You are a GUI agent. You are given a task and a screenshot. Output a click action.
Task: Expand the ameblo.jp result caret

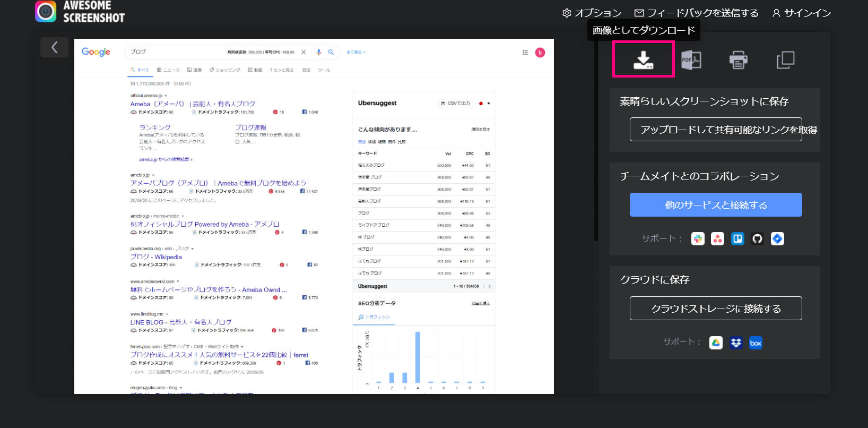pos(153,175)
